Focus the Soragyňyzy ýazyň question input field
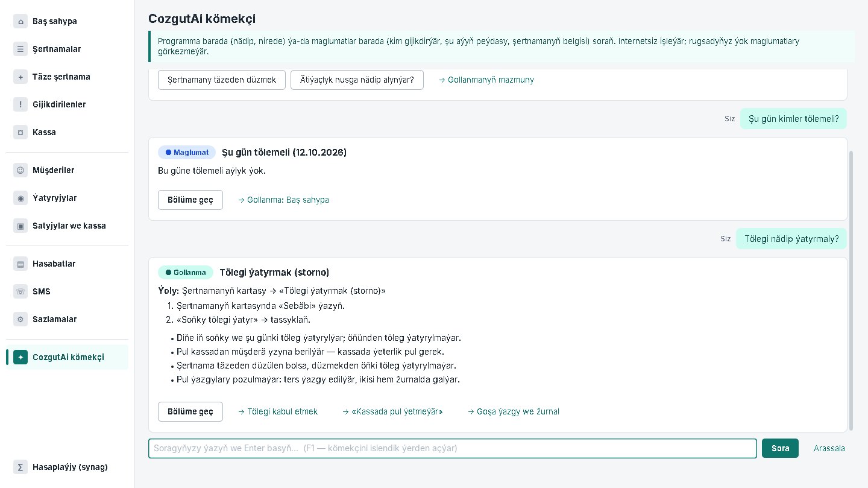Image resolution: width=868 pixels, height=488 pixels. tap(453, 448)
